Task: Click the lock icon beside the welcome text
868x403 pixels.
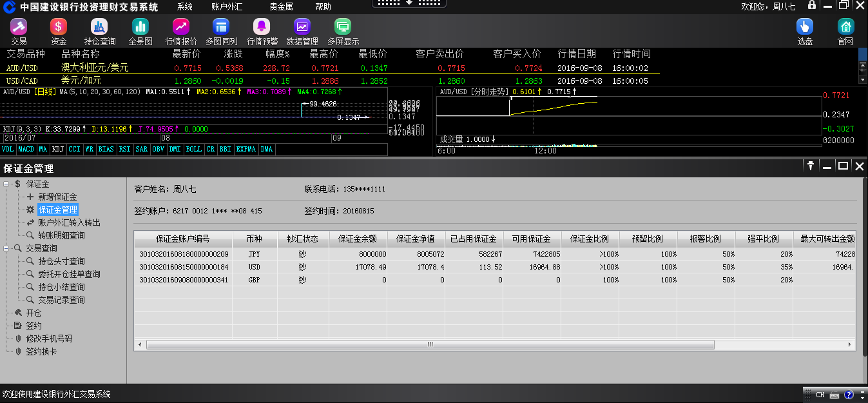Action: 812,5
